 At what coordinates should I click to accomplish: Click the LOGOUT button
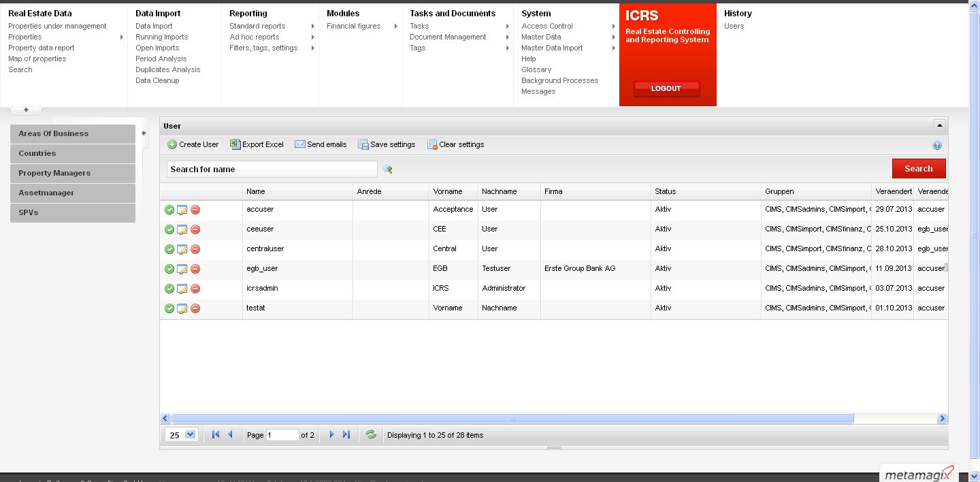(666, 89)
